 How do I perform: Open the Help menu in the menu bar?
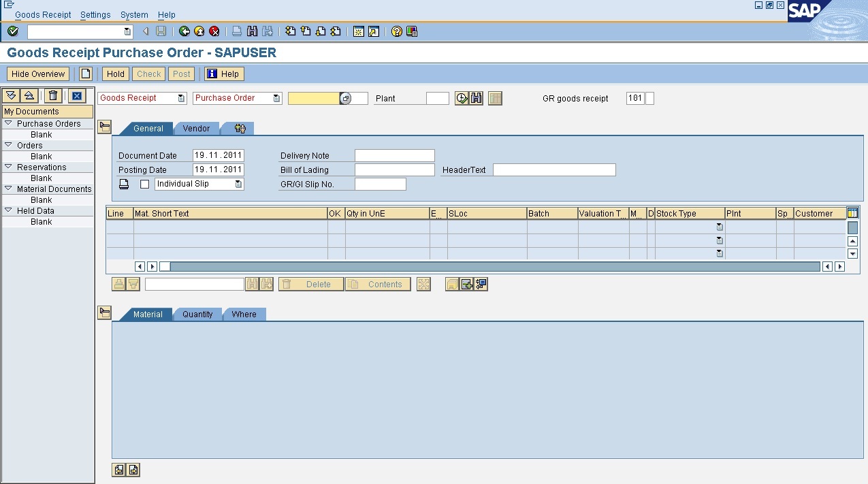point(167,14)
